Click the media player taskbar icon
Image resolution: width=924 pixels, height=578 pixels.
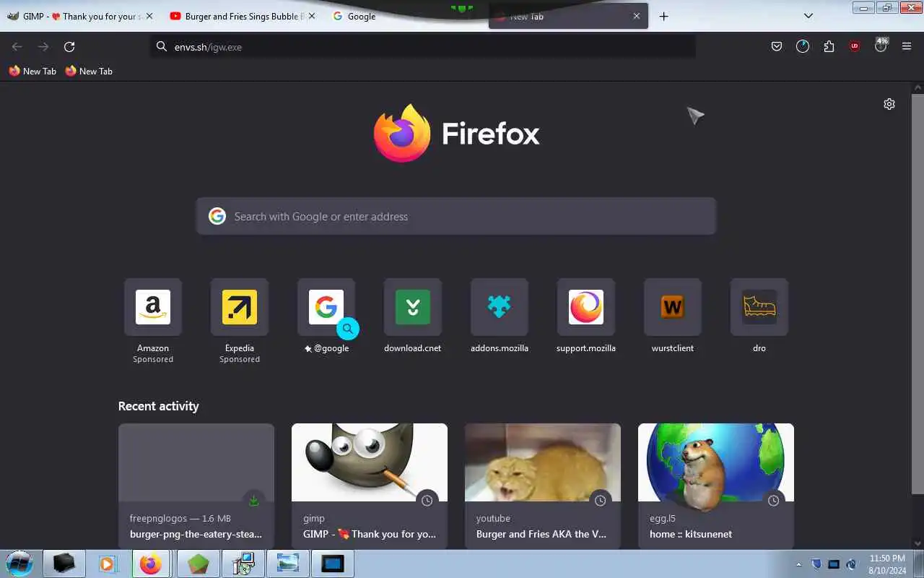pyautogui.click(x=108, y=564)
